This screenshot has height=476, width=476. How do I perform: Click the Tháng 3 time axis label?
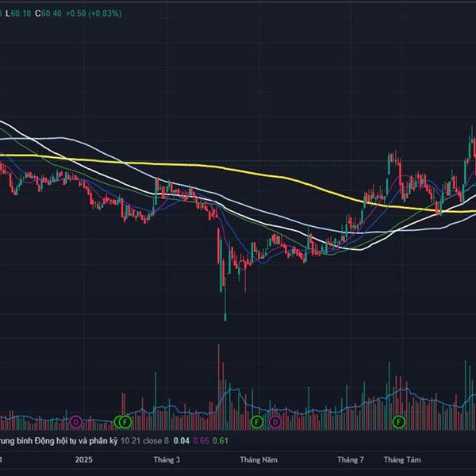point(167,459)
